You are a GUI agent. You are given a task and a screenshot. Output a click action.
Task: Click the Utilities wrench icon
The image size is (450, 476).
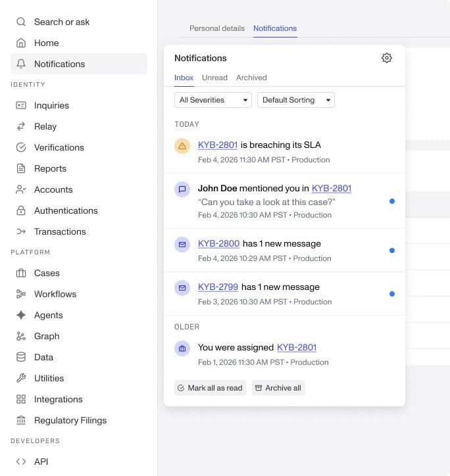(x=21, y=378)
